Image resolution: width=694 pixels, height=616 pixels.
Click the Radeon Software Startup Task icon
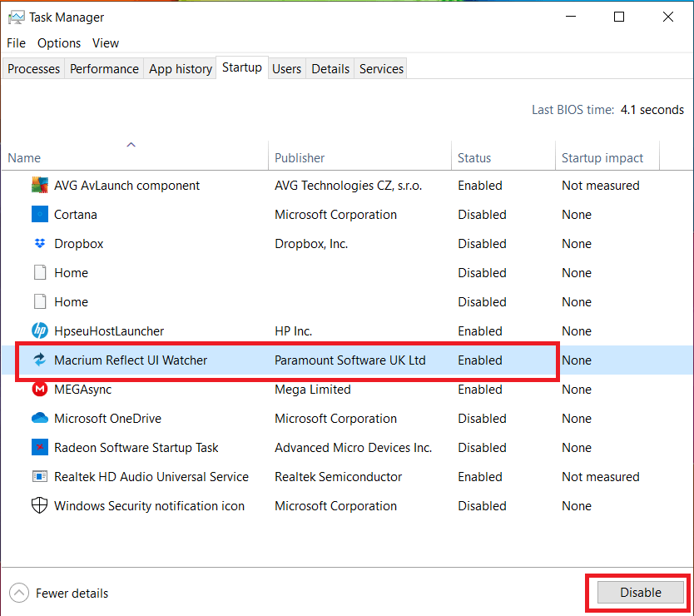[40, 447]
